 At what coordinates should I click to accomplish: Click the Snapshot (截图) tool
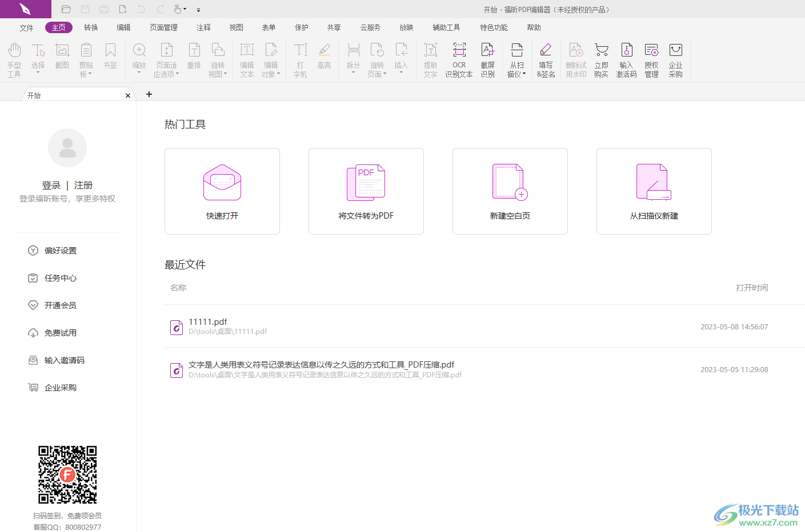62,56
